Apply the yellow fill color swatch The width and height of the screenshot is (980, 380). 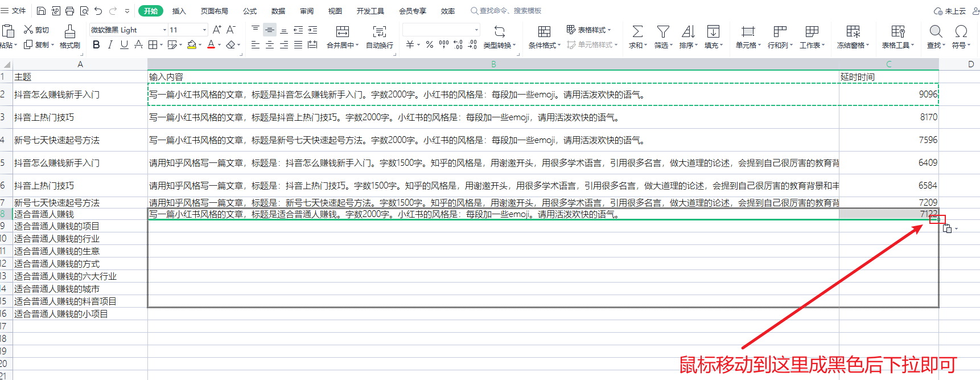tap(192, 44)
